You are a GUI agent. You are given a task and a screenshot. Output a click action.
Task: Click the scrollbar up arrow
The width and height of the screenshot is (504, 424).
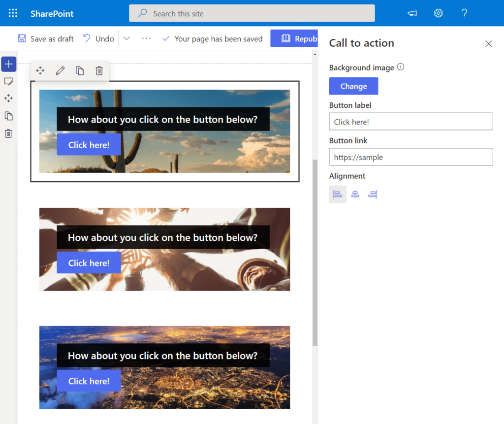point(315,55)
